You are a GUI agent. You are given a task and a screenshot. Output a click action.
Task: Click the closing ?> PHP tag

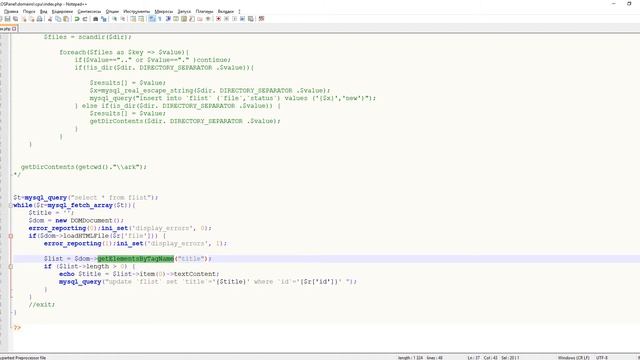click(x=17, y=328)
